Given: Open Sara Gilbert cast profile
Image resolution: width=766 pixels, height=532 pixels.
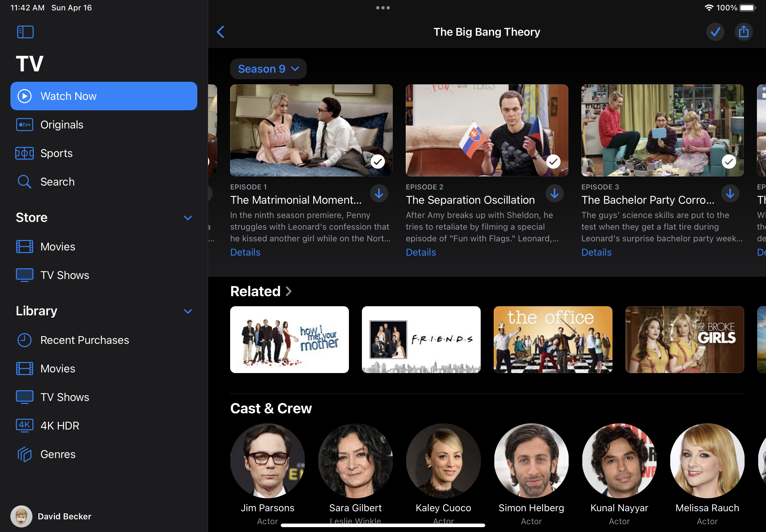Looking at the screenshot, I should click(x=355, y=461).
